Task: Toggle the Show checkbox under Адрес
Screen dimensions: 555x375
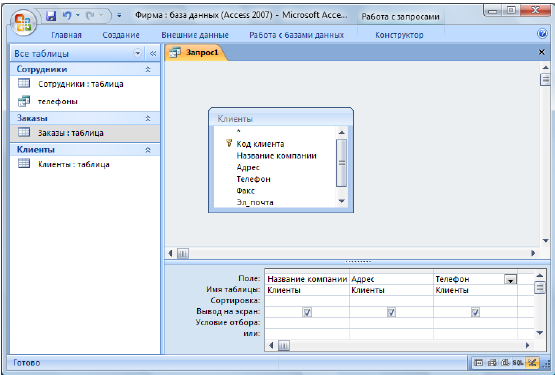Action: (391, 312)
